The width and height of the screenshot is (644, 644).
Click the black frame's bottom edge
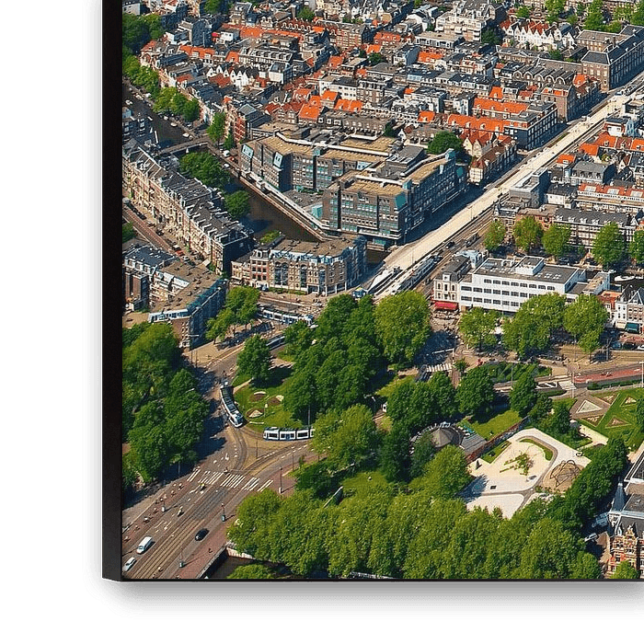368,598
